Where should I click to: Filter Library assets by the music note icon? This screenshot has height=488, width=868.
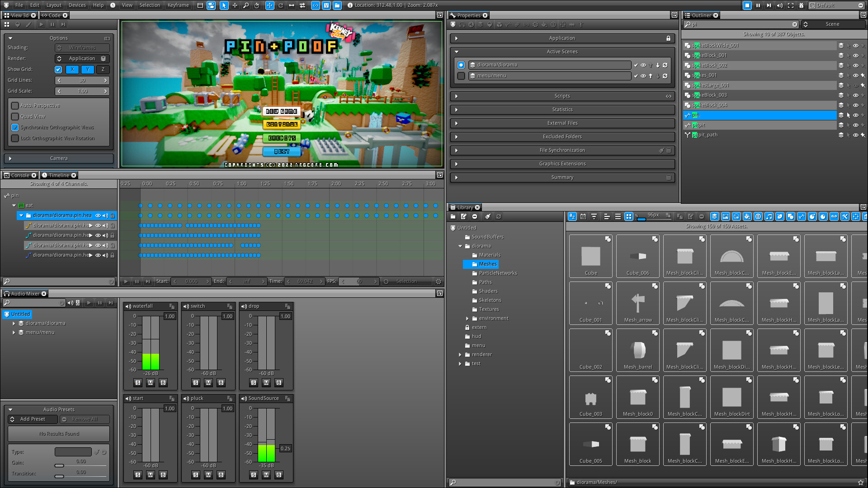point(769,216)
